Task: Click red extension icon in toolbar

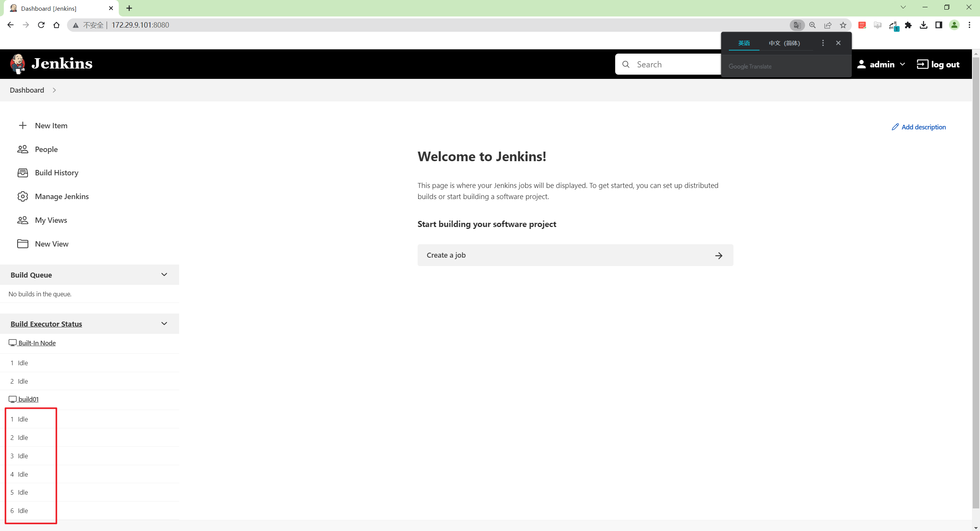Action: click(x=862, y=25)
